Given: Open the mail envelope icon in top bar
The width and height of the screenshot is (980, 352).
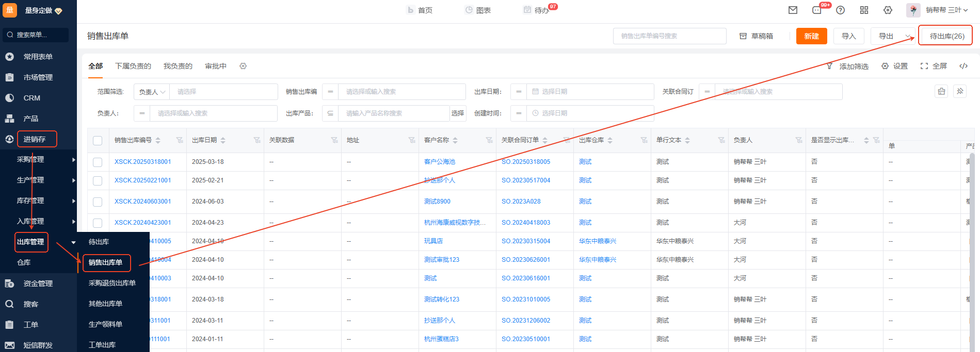Looking at the screenshot, I should point(793,10).
